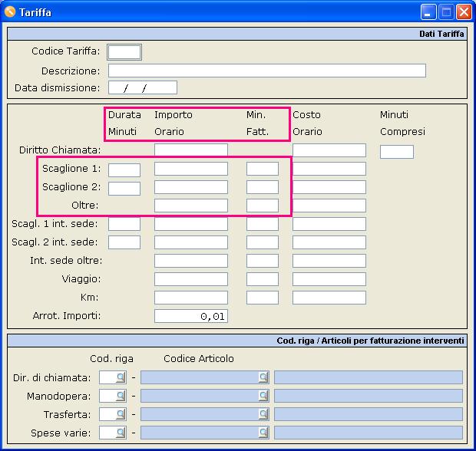
Task: Click Trasferta article description field
Action: [x=369, y=414]
